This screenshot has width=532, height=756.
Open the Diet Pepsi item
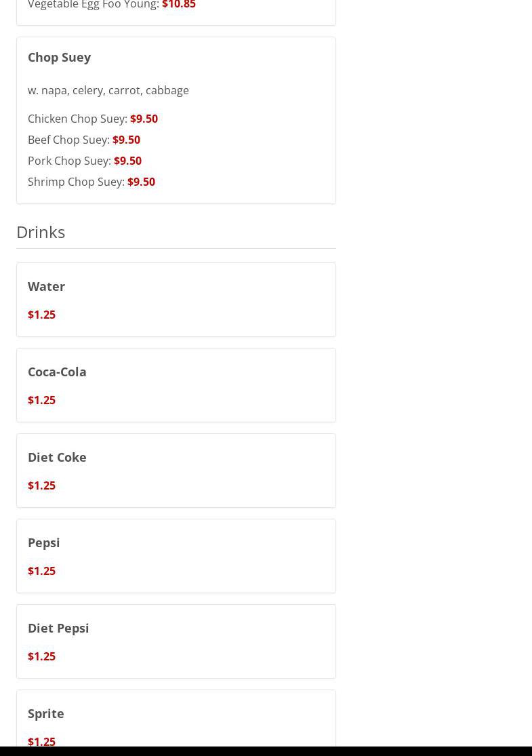[x=58, y=628]
